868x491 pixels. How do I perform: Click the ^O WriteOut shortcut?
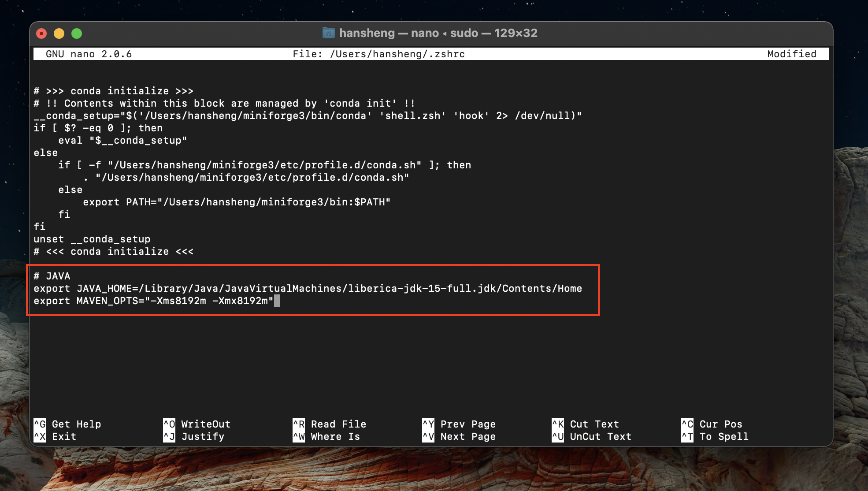[x=197, y=424]
